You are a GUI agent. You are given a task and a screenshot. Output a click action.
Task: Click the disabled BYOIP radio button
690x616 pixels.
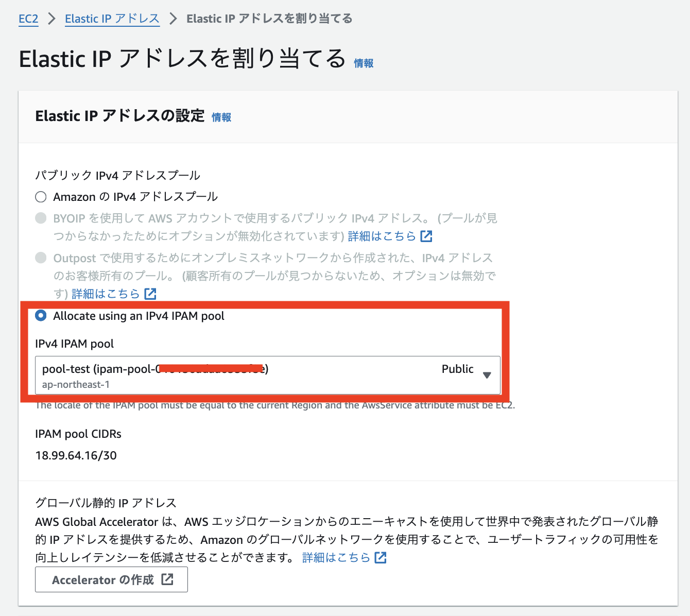41,218
